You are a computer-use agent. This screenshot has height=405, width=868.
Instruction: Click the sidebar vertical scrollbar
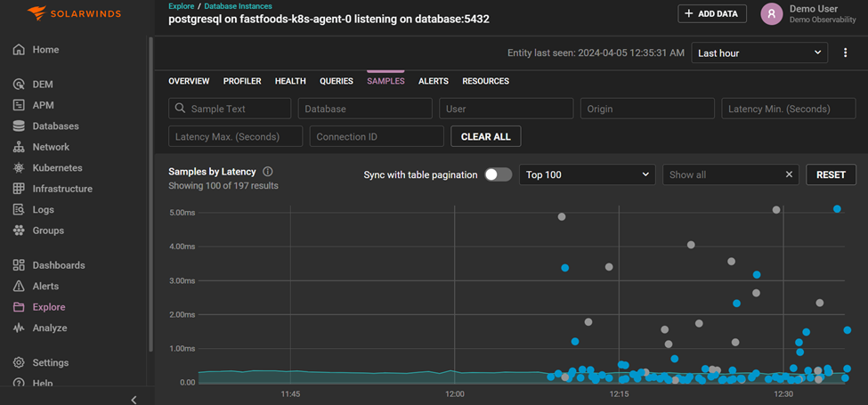point(151,194)
